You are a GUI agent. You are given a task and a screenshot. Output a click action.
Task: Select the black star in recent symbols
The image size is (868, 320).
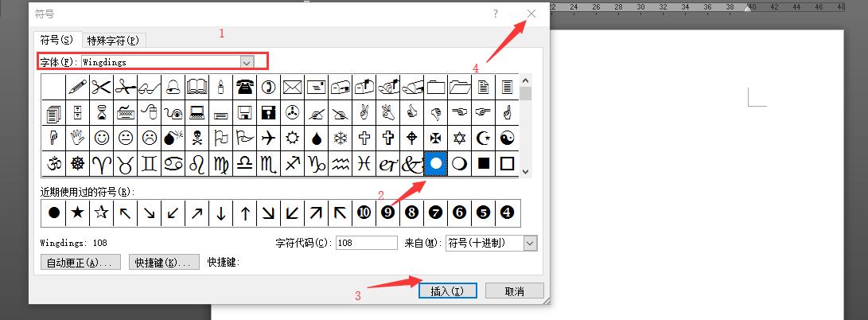pyautogui.click(x=77, y=213)
